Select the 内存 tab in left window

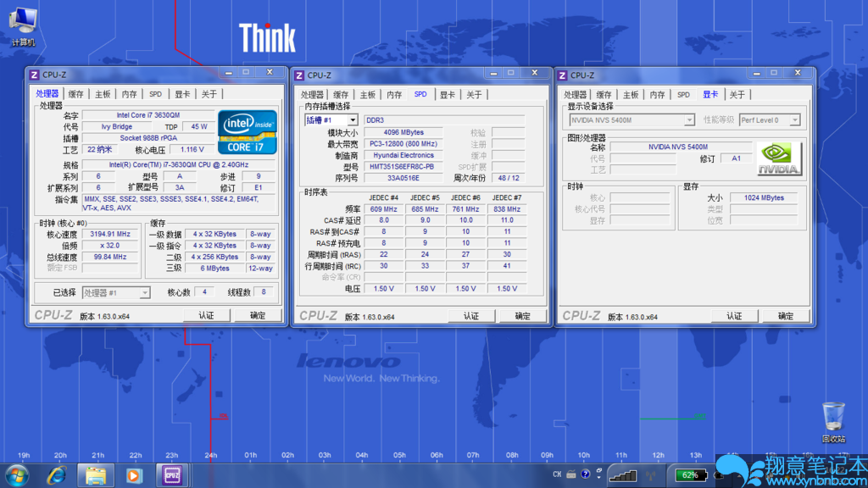pos(129,94)
